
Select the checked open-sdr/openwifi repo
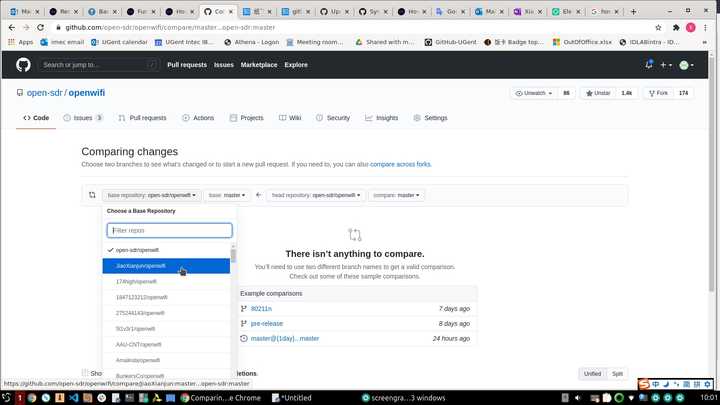point(166,250)
